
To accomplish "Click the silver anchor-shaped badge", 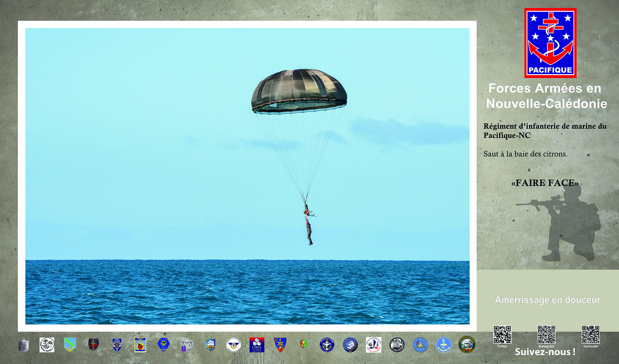I will pos(24,345).
